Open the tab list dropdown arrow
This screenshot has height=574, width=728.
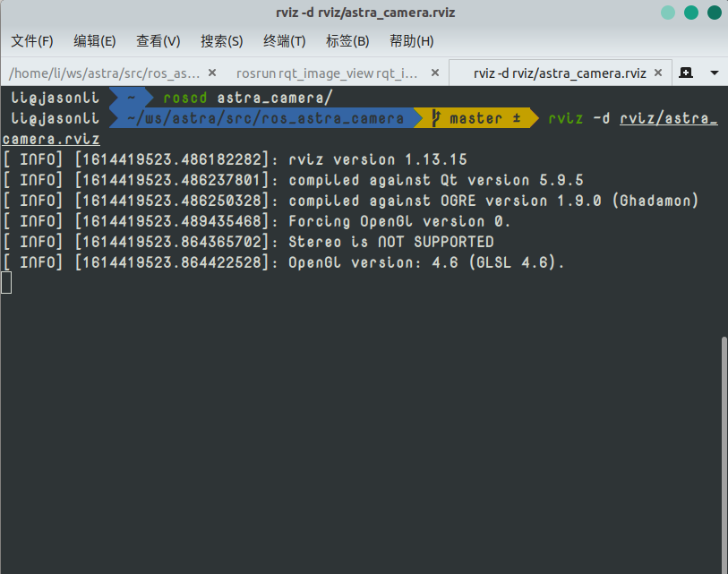715,73
